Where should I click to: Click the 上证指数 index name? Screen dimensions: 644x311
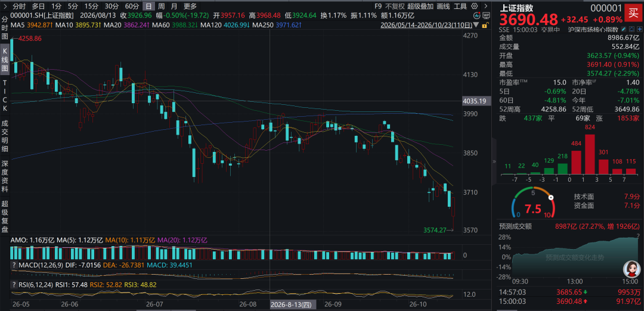[x=516, y=8]
